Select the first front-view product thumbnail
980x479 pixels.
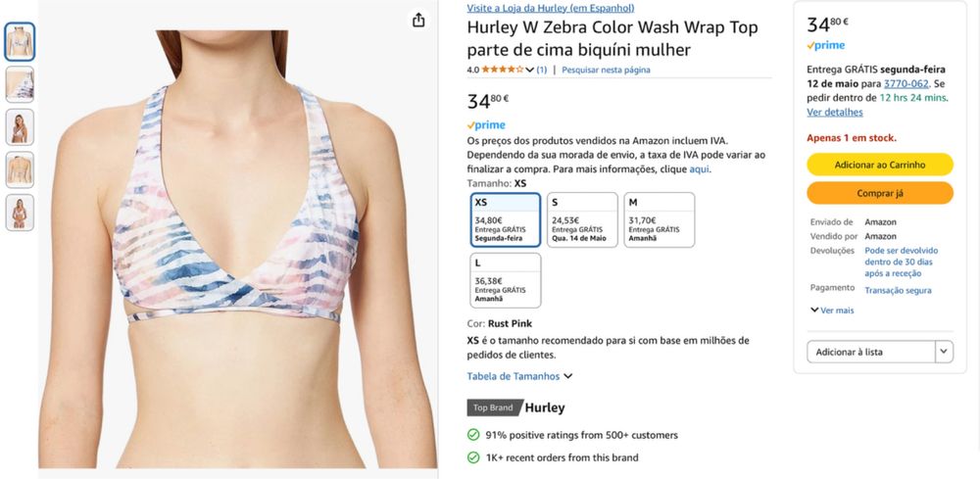20,42
